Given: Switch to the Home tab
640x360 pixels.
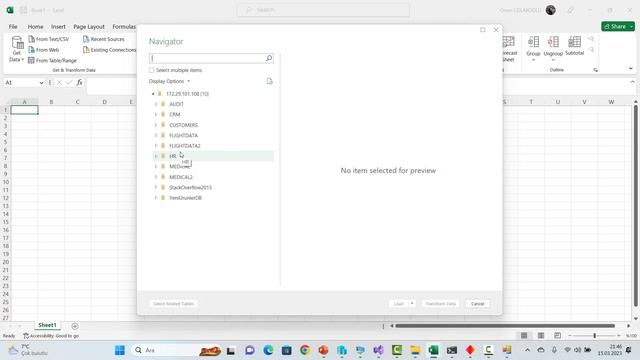Looking at the screenshot, I should pos(36,27).
